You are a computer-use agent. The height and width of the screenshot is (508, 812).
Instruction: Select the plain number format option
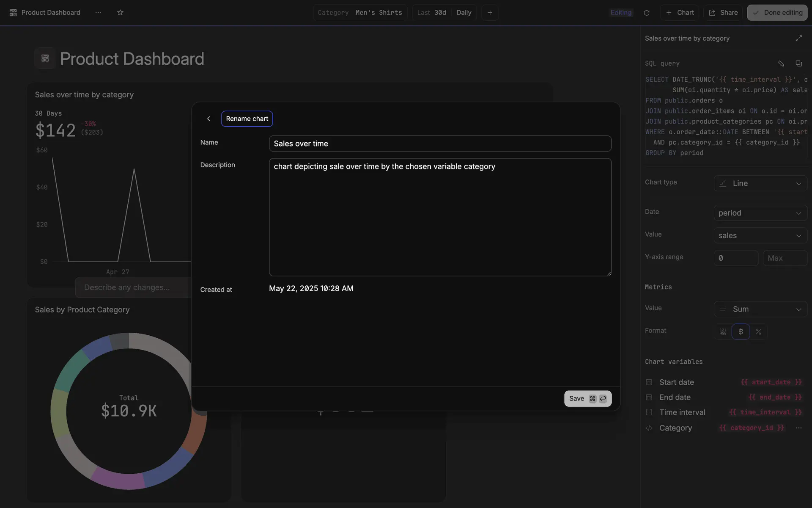(x=723, y=332)
